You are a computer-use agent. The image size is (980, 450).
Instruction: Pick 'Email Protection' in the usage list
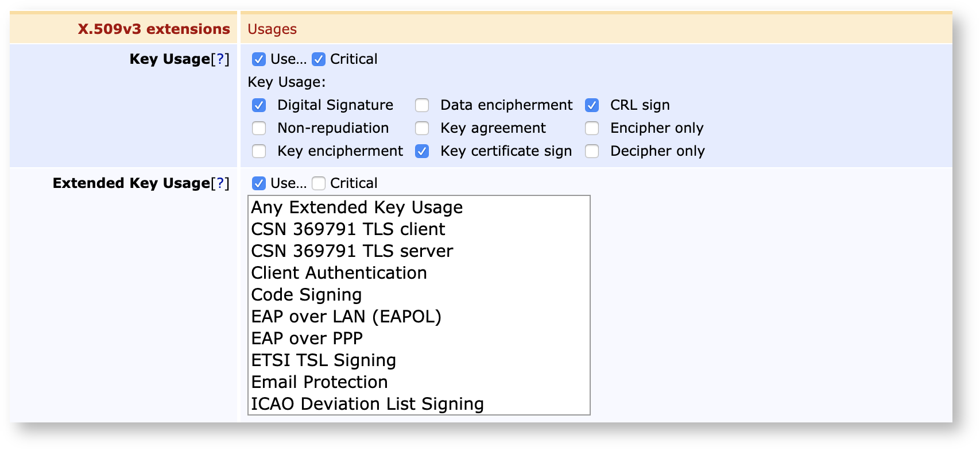(x=319, y=382)
